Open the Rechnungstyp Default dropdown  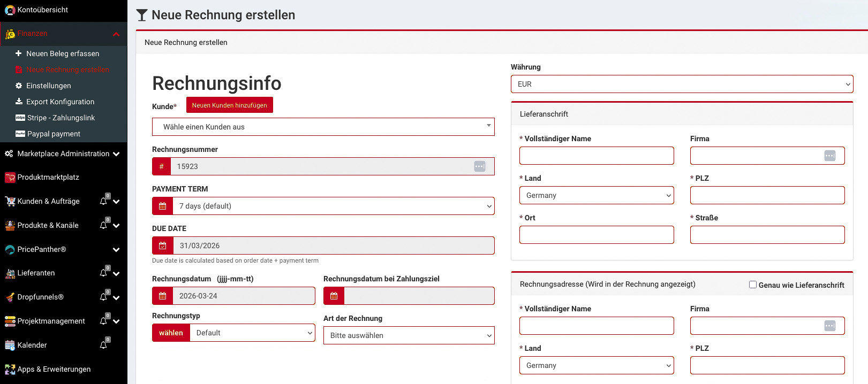click(x=252, y=333)
